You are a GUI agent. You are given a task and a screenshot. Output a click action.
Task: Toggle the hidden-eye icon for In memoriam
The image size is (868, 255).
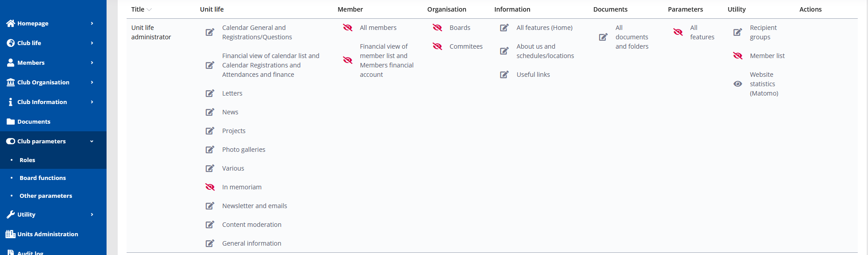210,187
